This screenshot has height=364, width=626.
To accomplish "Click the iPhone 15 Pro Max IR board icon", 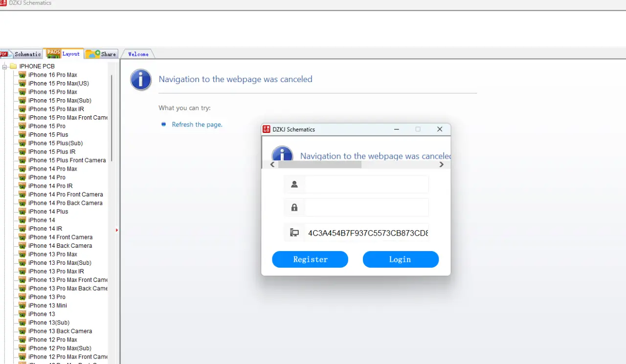I will click(x=22, y=109).
